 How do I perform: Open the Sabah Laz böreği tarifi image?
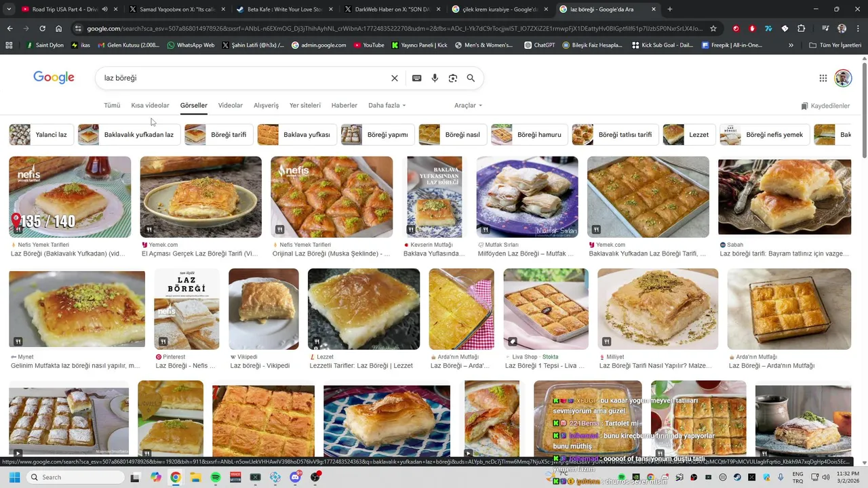785,197
